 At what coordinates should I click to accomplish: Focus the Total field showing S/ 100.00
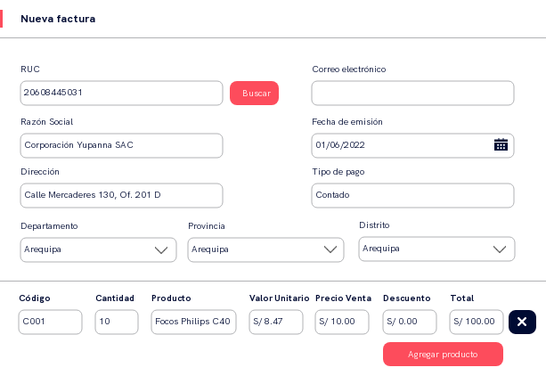[x=477, y=322]
